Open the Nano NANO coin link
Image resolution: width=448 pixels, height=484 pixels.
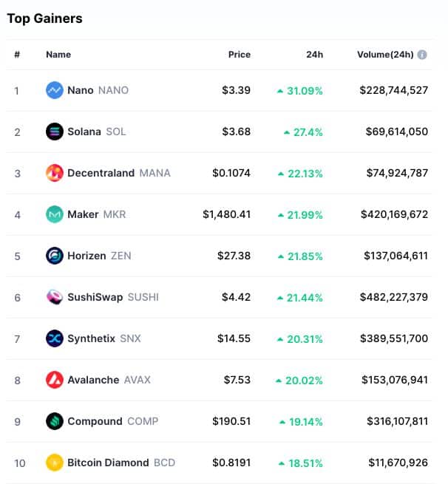(x=98, y=90)
